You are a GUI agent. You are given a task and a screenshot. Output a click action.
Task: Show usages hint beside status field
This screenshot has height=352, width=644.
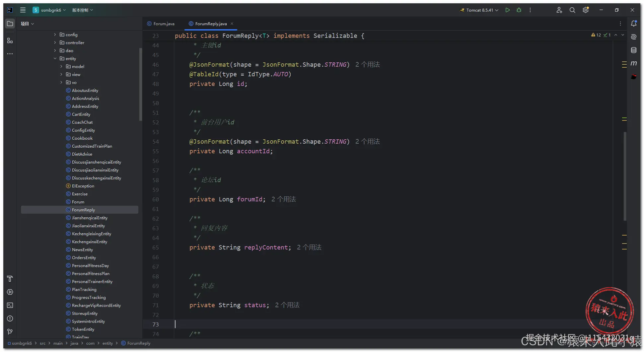pyautogui.click(x=287, y=305)
